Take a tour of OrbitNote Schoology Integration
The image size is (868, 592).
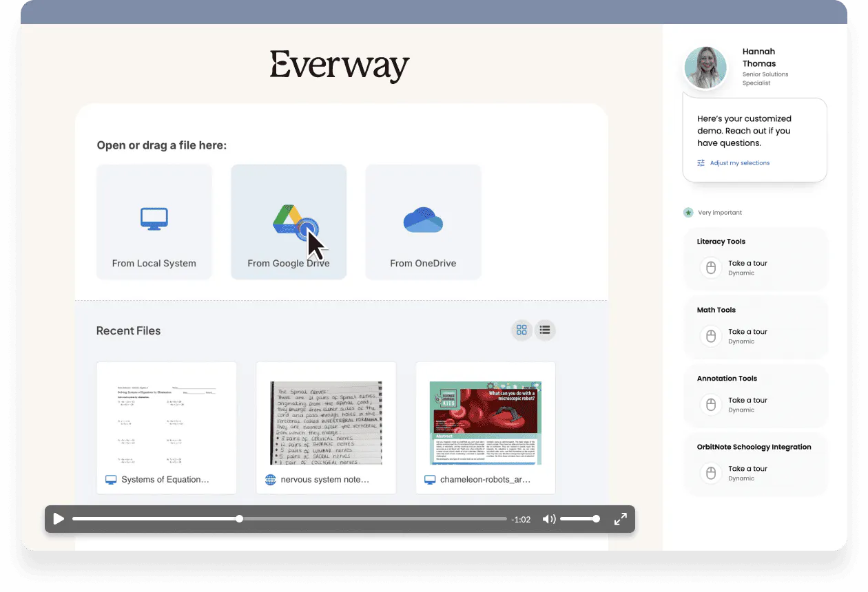point(747,469)
